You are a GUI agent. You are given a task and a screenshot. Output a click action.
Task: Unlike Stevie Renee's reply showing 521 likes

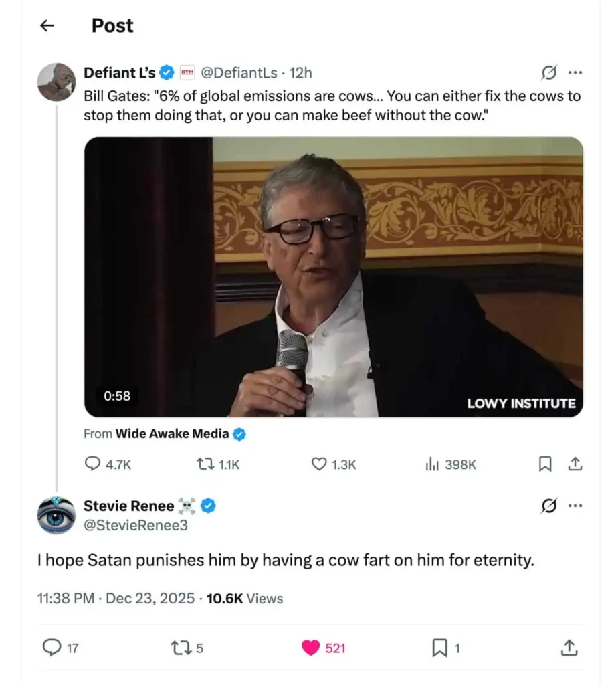point(310,648)
